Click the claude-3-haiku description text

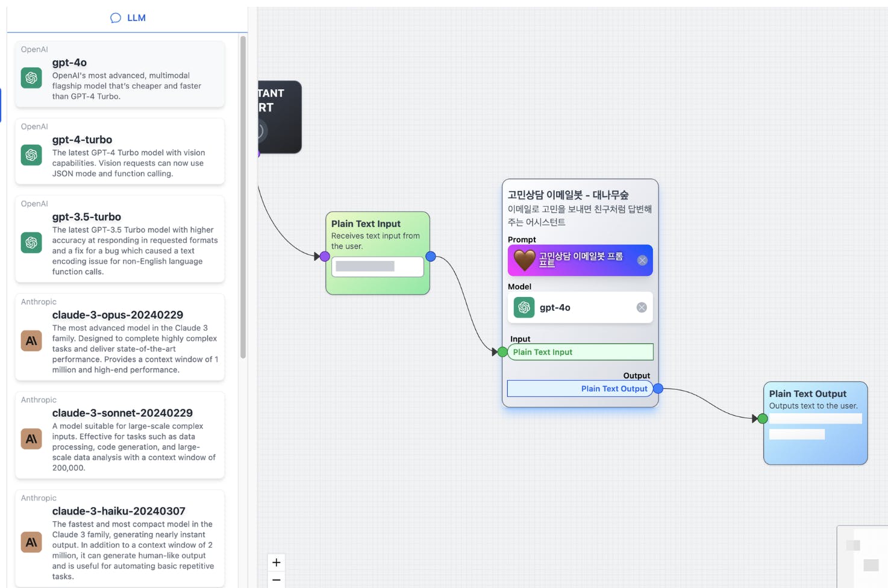tap(133, 550)
